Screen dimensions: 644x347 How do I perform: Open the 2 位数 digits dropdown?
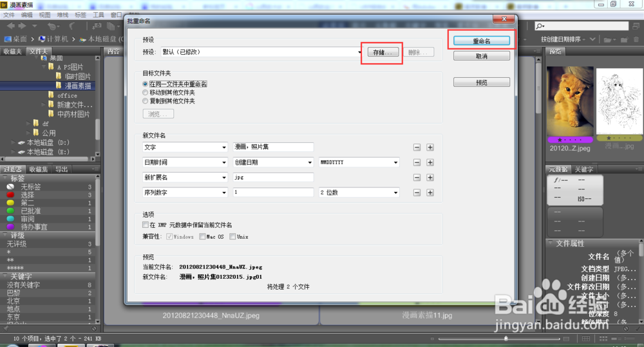(359, 192)
